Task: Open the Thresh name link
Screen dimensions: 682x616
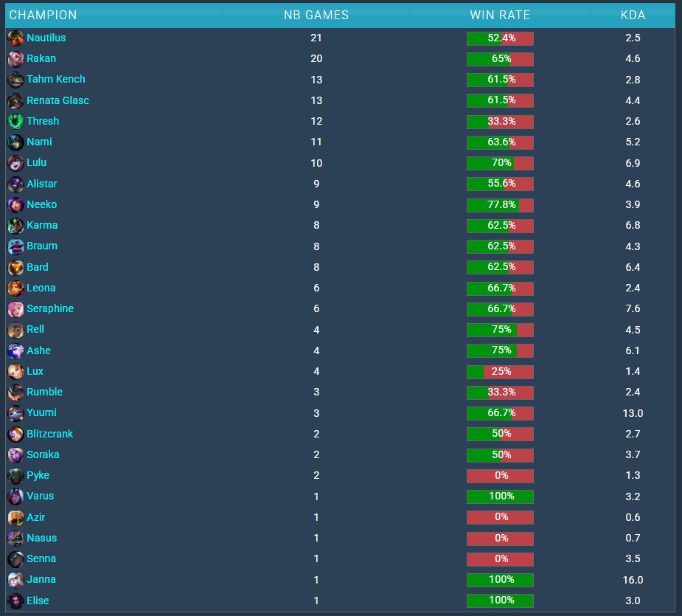Action: click(43, 121)
